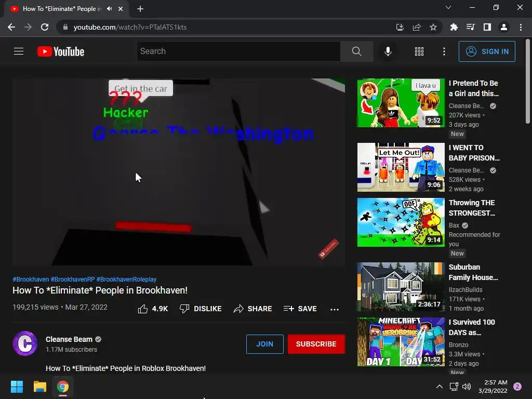Screen dimensions: 532x399
Task: Click the address bar URL
Action: 130,27
